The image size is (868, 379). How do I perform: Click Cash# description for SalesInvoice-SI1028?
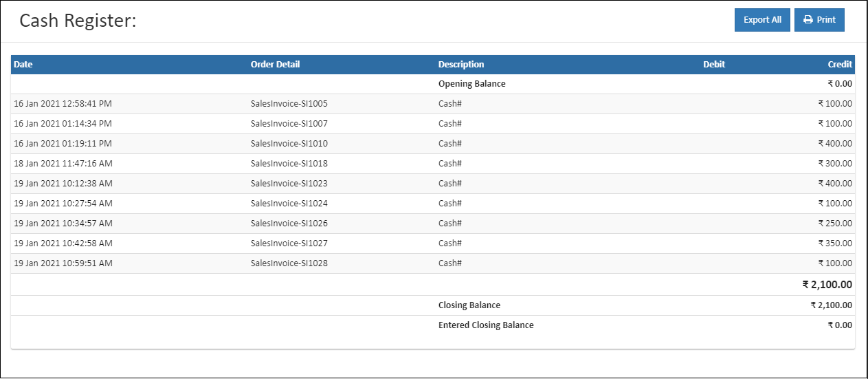[450, 263]
